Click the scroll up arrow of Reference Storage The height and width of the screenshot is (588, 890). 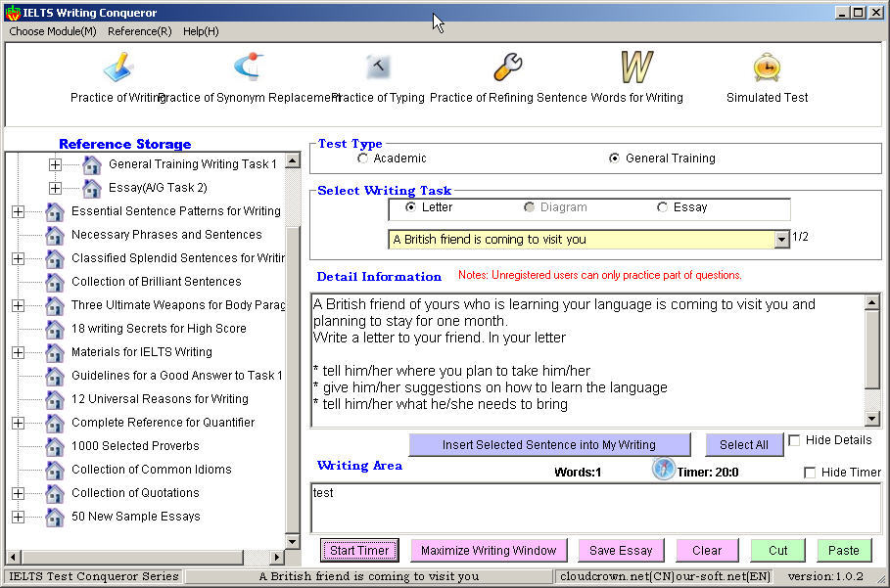tap(293, 160)
